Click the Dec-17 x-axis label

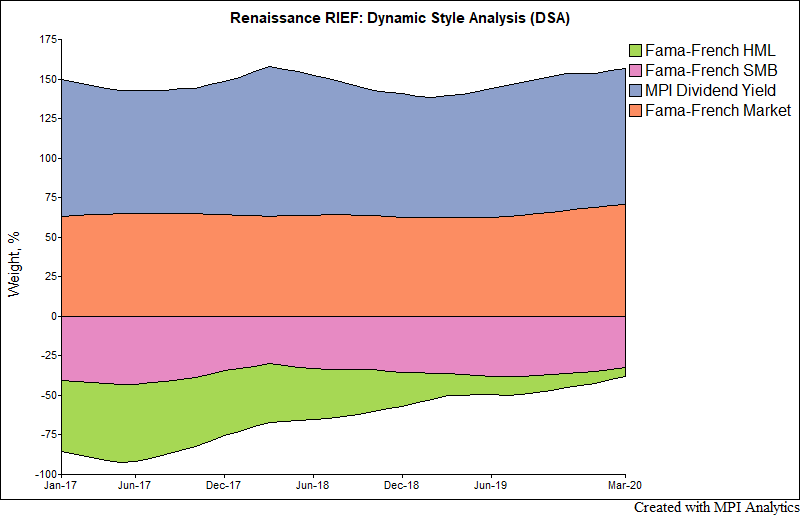pyautogui.click(x=223, y=485)
